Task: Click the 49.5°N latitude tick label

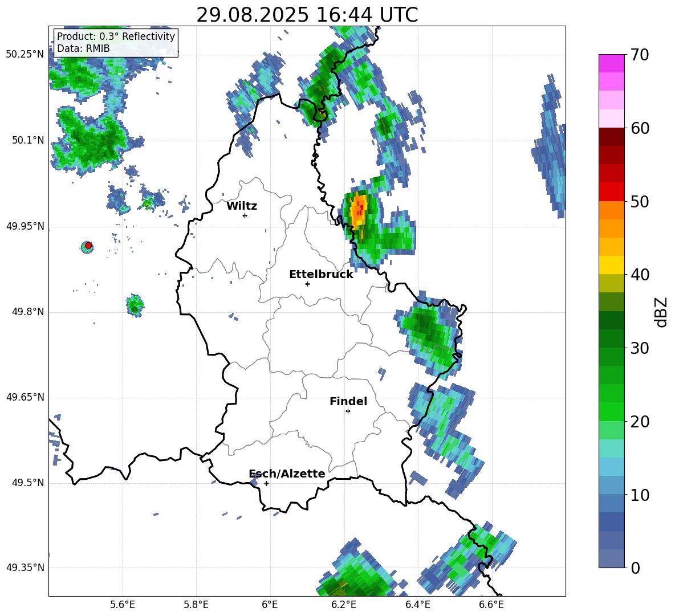Action: (28, 483)
